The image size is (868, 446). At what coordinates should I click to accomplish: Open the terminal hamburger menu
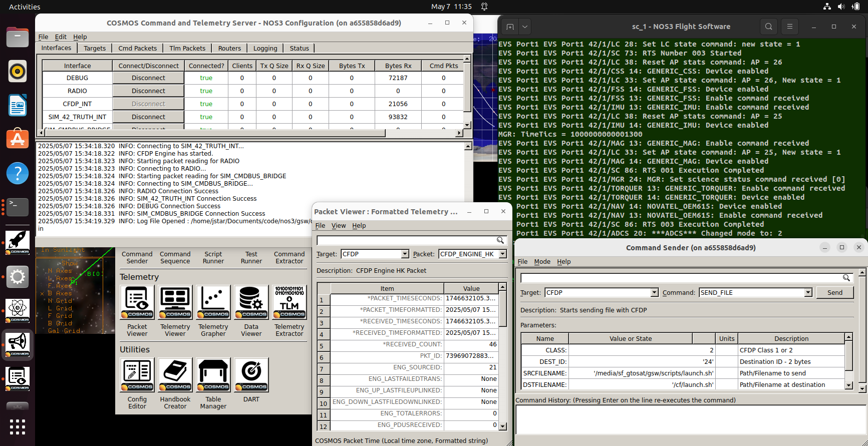[790, 27]
